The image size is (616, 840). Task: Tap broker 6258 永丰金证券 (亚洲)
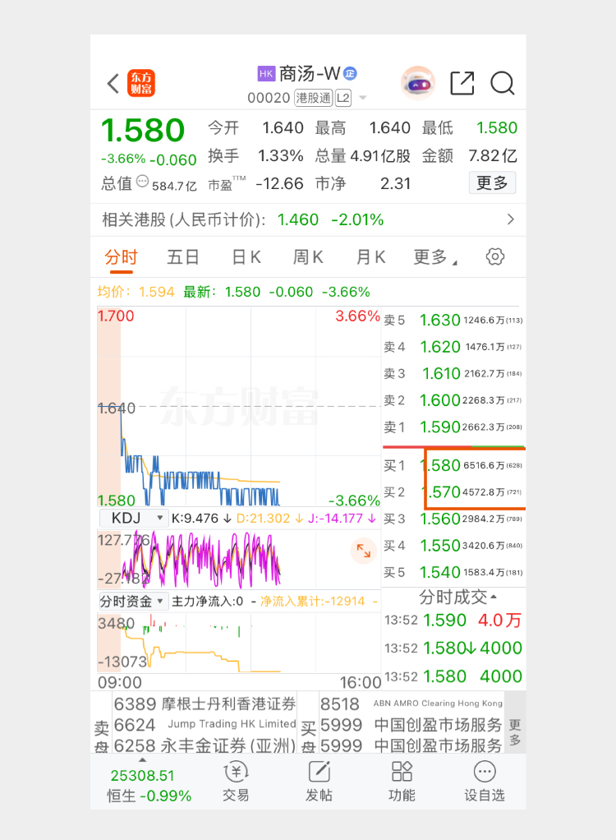(205, 745)
